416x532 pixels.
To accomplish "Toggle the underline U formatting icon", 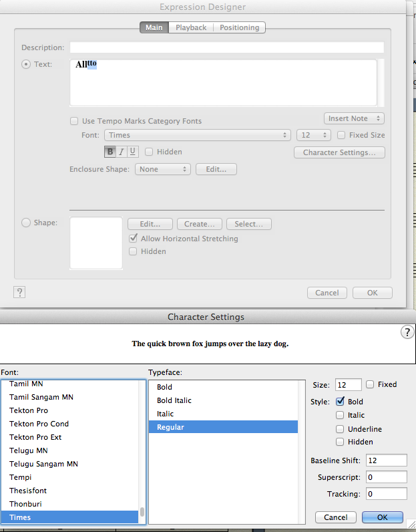I will [x=132, y=152].
